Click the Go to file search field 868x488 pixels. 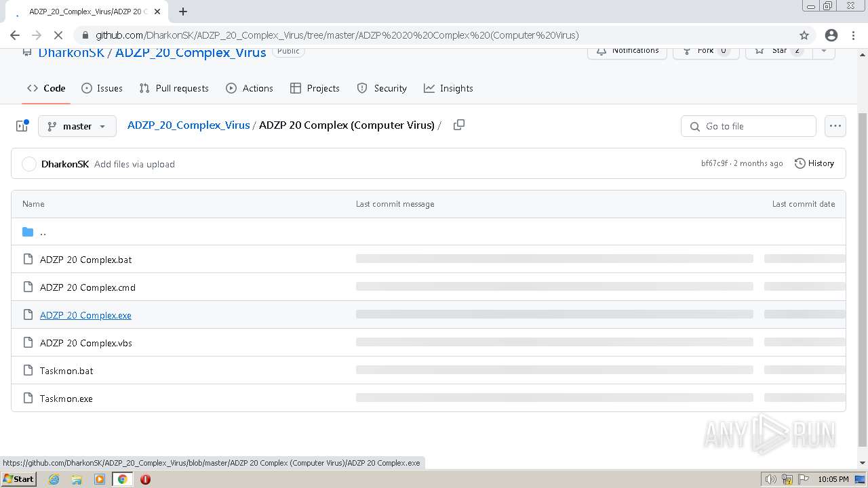(x=749, y=126)
